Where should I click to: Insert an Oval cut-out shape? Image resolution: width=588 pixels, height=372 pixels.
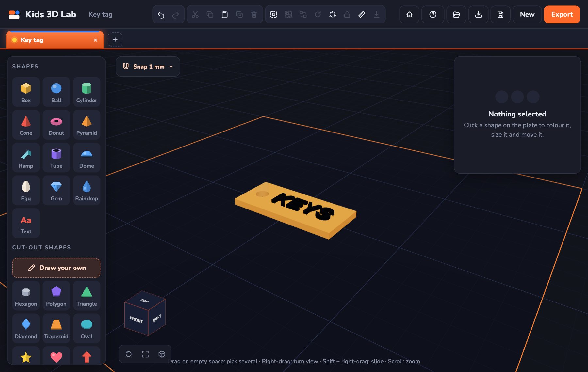pos(87,328)
